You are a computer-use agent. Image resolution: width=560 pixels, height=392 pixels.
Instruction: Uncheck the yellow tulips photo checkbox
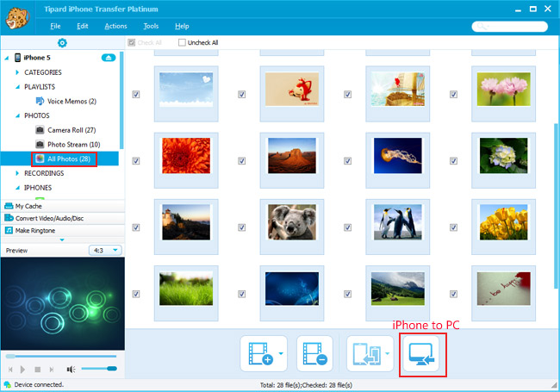pos(453,227)
